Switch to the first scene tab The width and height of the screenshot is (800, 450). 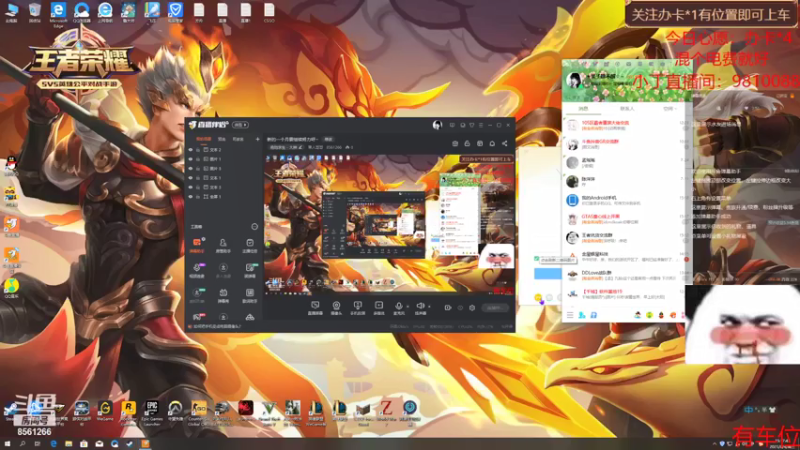pos(204,139)
